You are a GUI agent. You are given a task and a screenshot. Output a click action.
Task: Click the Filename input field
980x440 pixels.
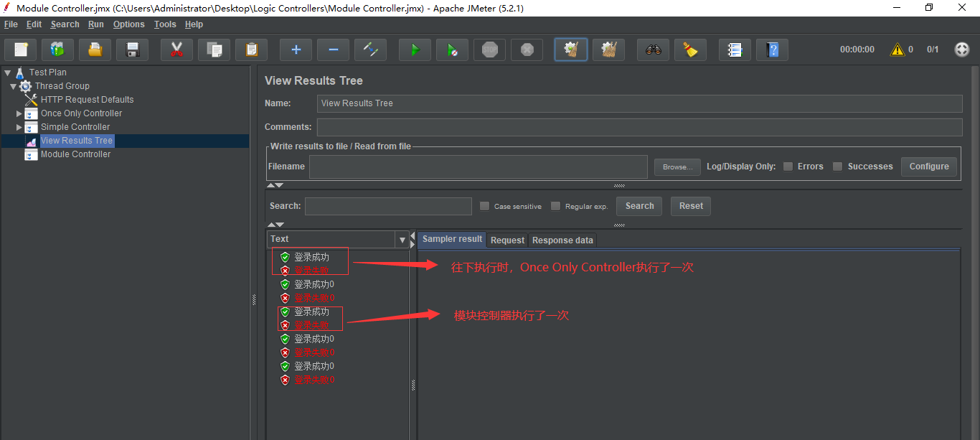pos(477,166)
